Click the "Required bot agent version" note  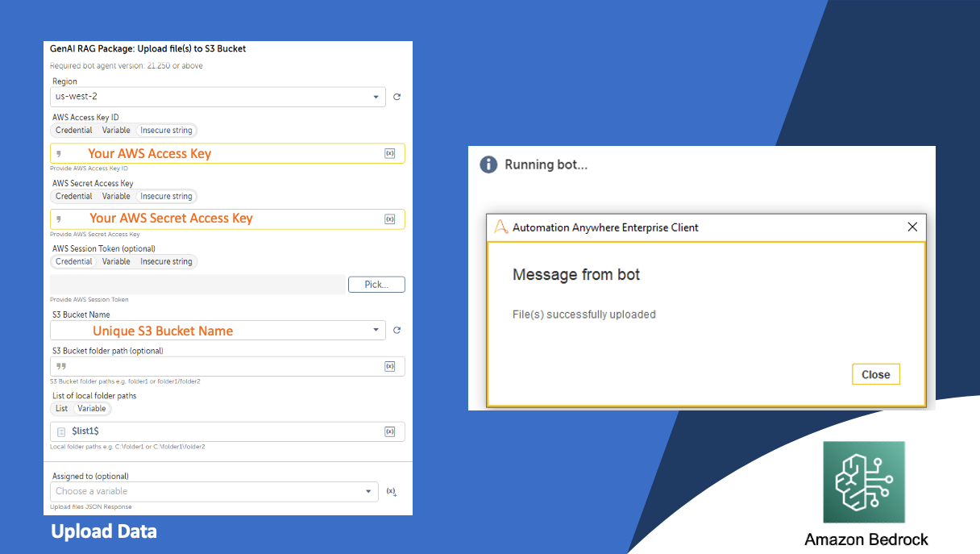(x=127, y=66)
